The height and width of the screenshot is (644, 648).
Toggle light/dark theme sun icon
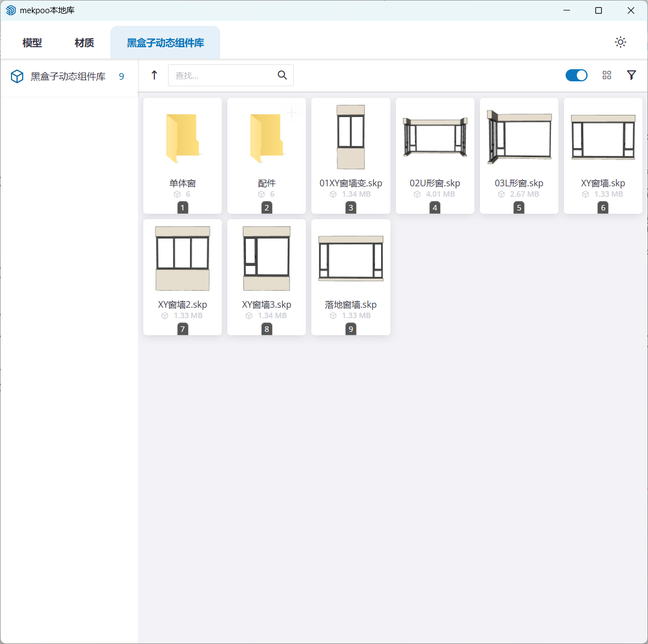tap(621, 42)
